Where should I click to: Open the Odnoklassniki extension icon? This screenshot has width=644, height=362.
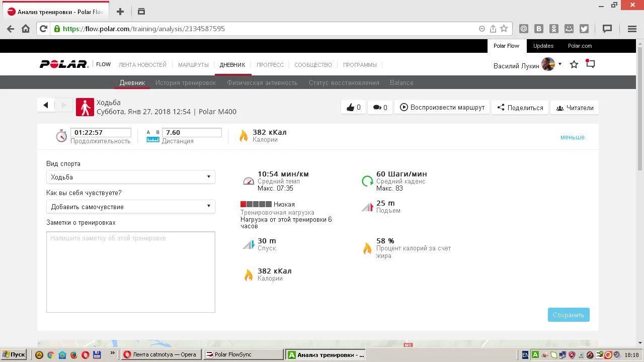pos(554,29)
